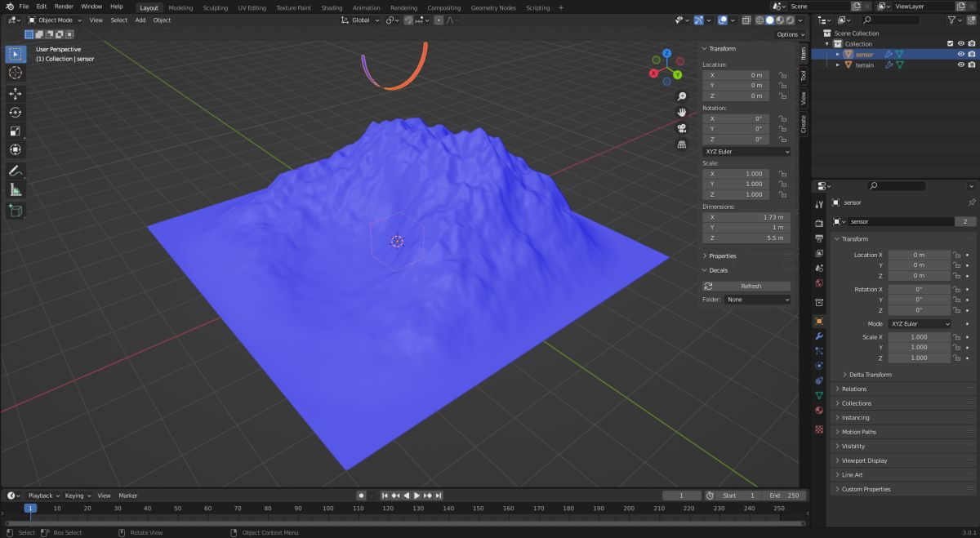Activate the Rotate tool
The width and height of the screenshot is (980, 538).
(16, 113)
